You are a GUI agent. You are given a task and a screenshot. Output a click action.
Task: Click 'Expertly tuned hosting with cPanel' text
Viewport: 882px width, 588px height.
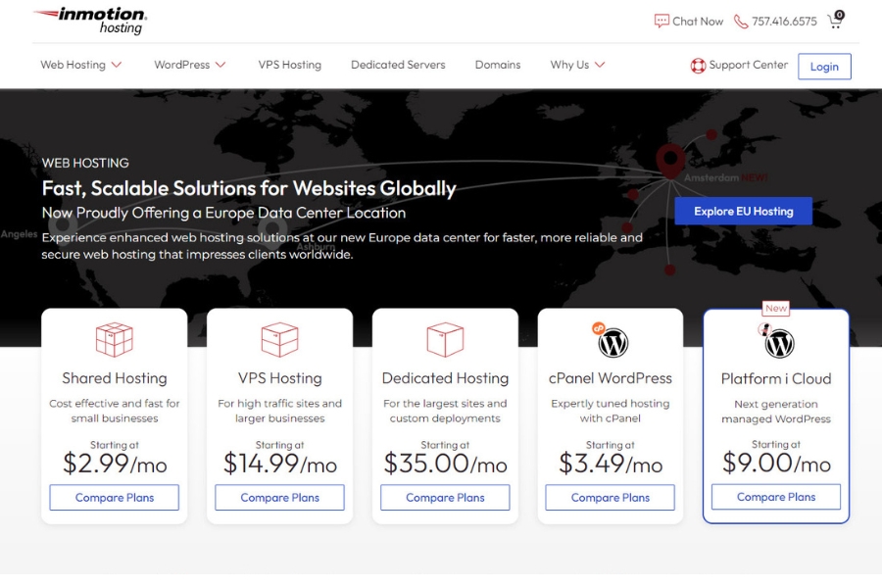click(611, 411)
